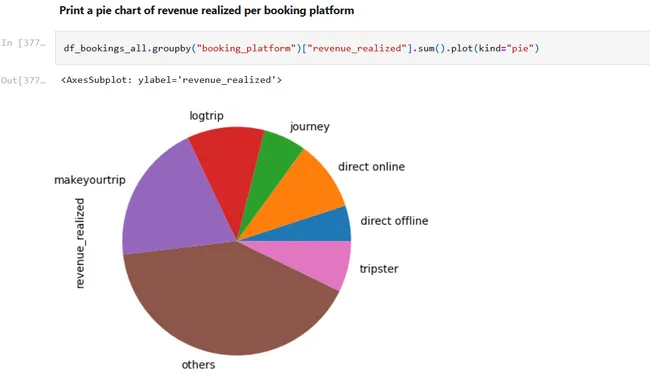Click the "booking_platform" string in code
Screen dimensions: 650x375
point(246,48)
